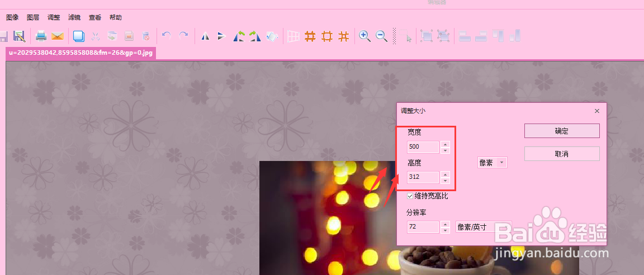Open the 像素/英寸 resolution unit dropdown
Screen dimensions: 644x275
(x=484, y=227)
